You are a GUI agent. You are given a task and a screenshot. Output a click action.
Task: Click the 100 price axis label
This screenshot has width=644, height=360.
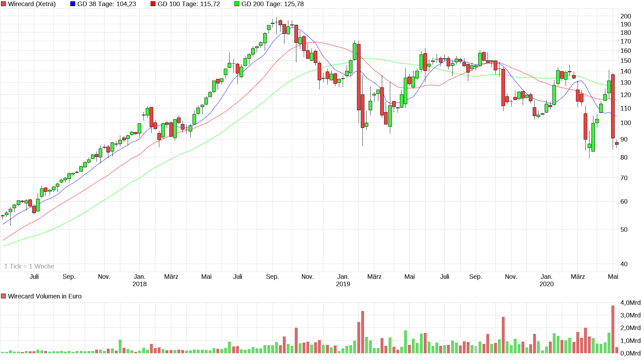pos(626,123)
